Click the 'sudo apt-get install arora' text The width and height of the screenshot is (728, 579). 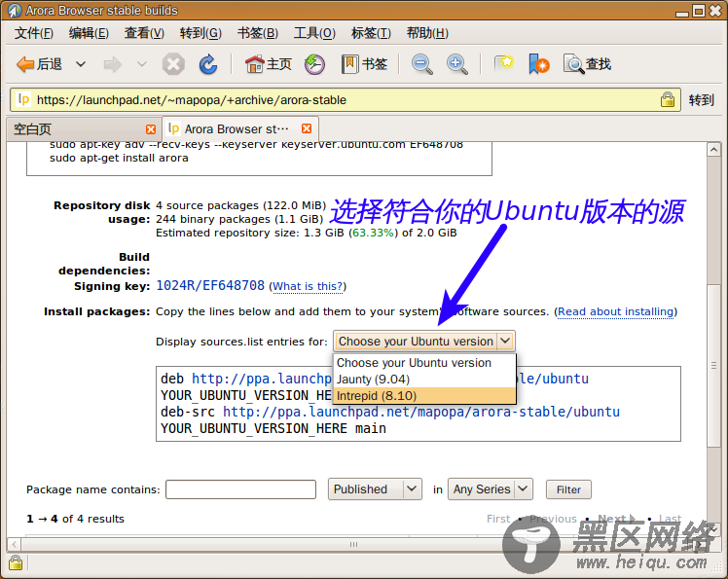(x=119, y=158)
